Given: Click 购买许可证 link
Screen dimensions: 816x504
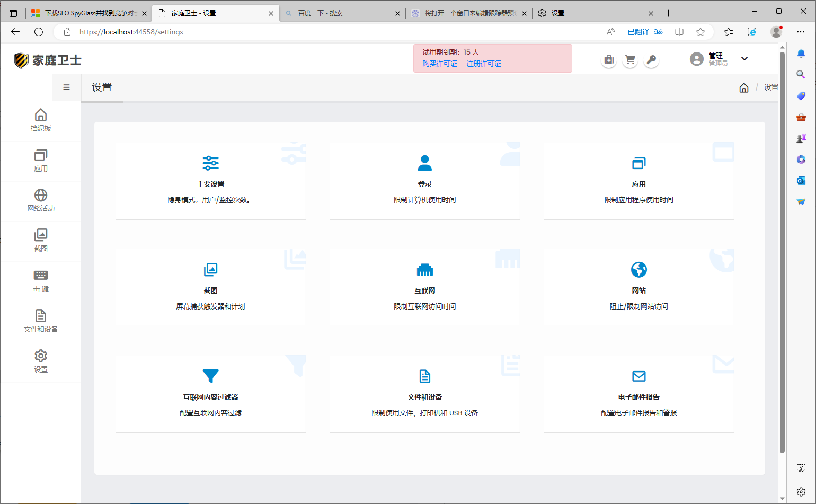Looking at the screenshot, I should (440, 64).
